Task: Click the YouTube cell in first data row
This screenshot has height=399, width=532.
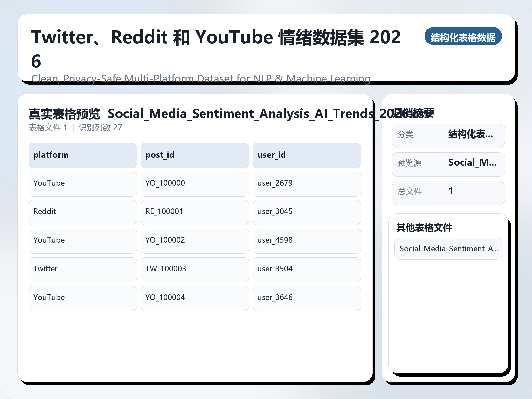Action: pos(82,184)
